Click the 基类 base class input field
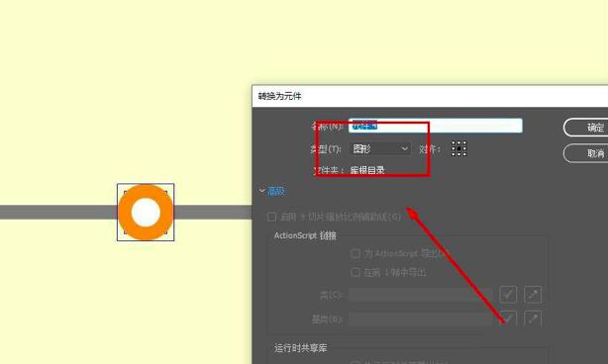The width and height of the screenshot is (608, 364). pyautogui.click(x=420, y=319)
